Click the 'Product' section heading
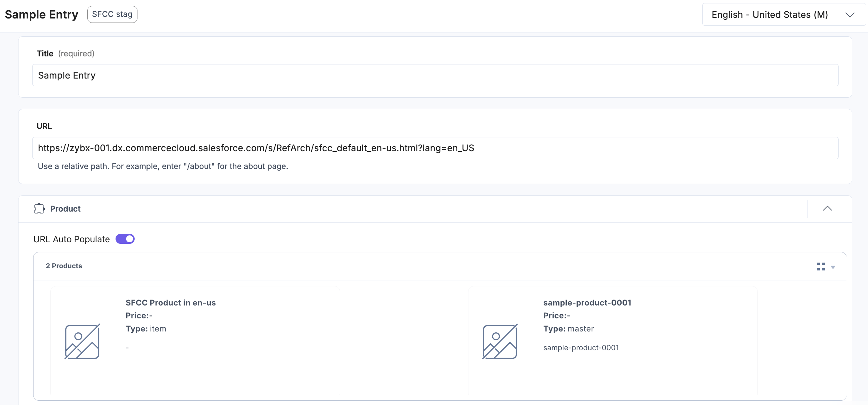This screenshot has height=405, width=868. (65, 209)
